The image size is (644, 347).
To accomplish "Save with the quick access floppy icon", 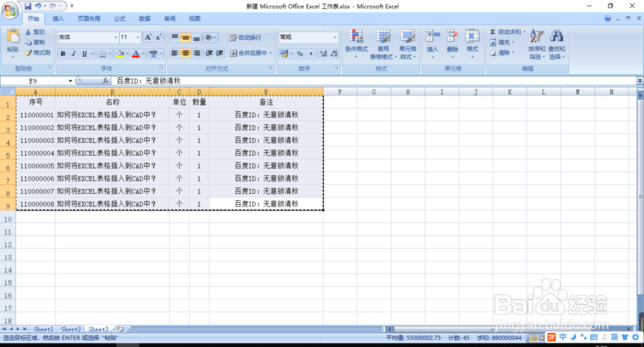I will coord(28,6).
